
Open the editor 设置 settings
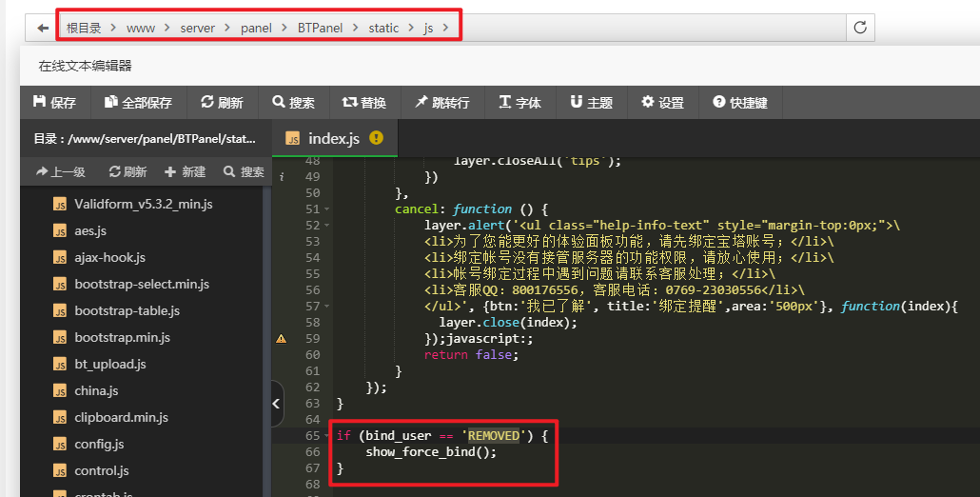click(x=663, y=103)
